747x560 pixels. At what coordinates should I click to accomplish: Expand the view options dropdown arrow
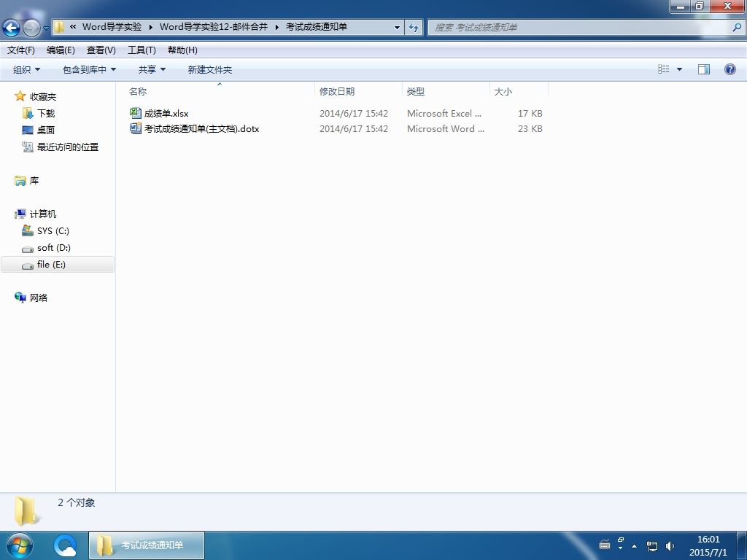679,69
